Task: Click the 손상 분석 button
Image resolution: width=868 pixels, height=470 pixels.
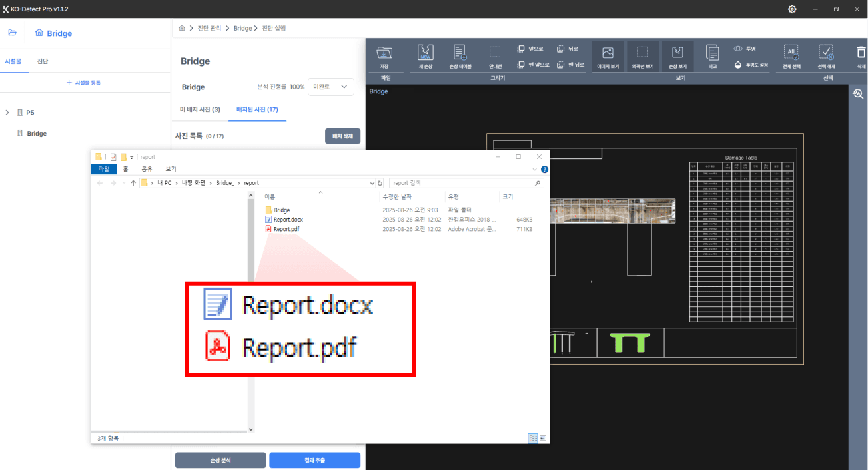Action: (220, 460)
